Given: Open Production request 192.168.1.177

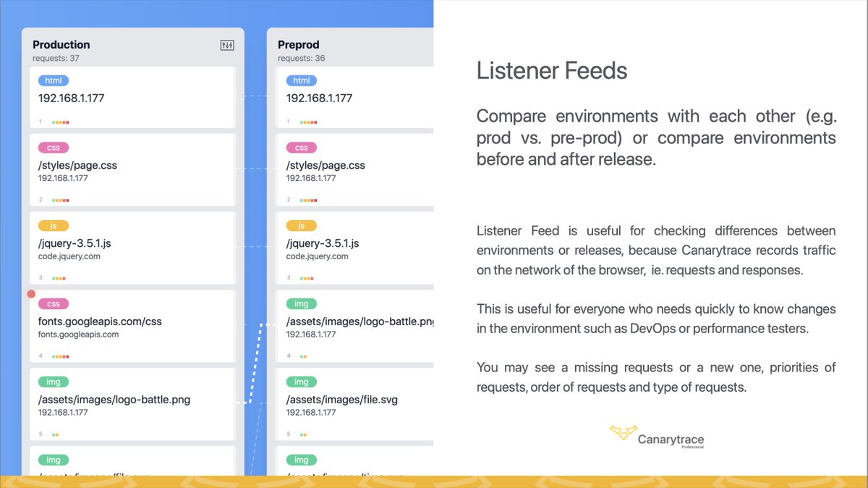Looking at the screenshot, I should coord(72,98).
